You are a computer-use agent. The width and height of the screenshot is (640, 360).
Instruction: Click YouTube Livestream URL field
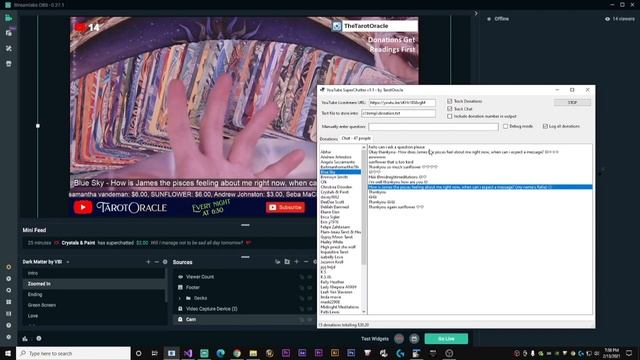click(402, 102)
